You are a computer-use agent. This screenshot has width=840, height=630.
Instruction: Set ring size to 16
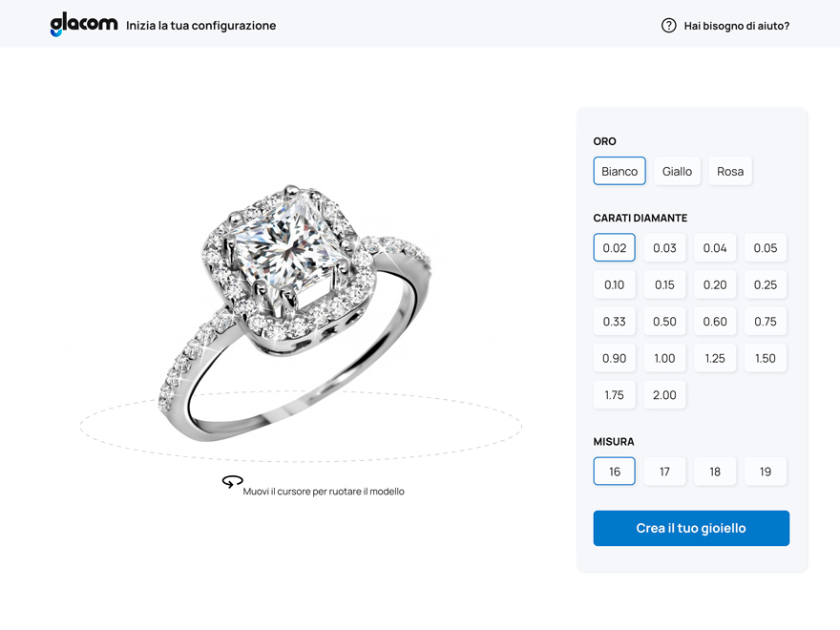click(615, 472)
